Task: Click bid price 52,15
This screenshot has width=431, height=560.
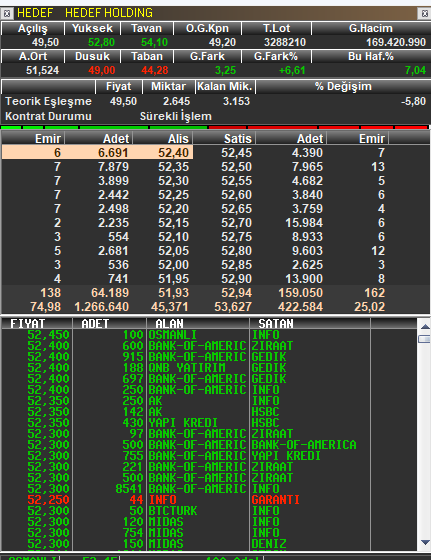Action: click(x=174, y=223)
